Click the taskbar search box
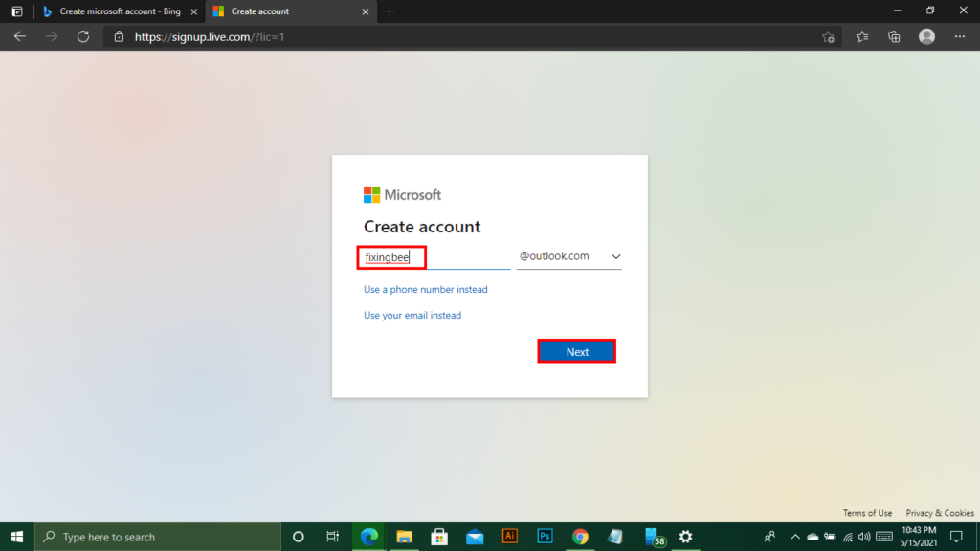The width and height of the screenshot is (980, 551). (158, 537)
